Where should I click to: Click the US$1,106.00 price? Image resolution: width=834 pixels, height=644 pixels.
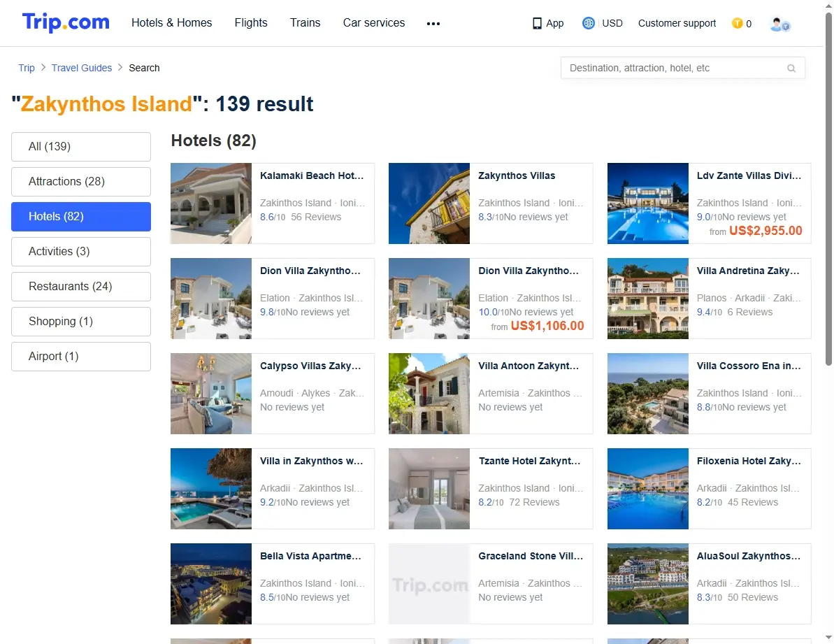coord(547,326)
